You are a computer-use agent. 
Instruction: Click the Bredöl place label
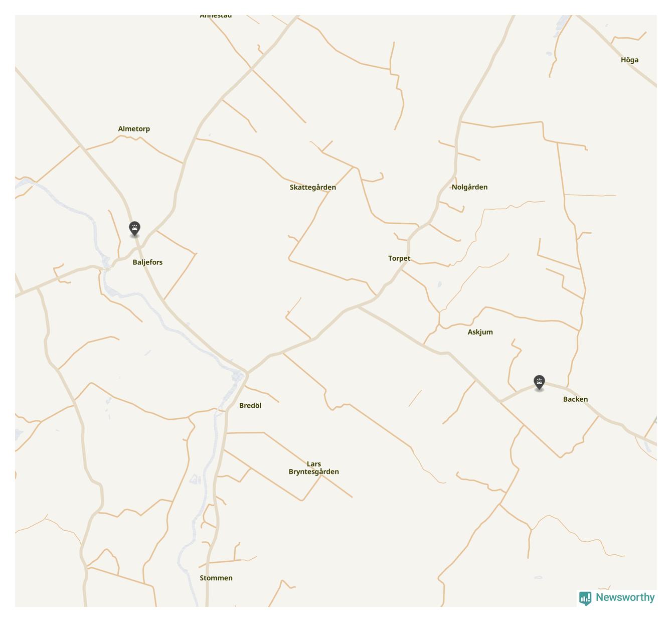(250, 406)
